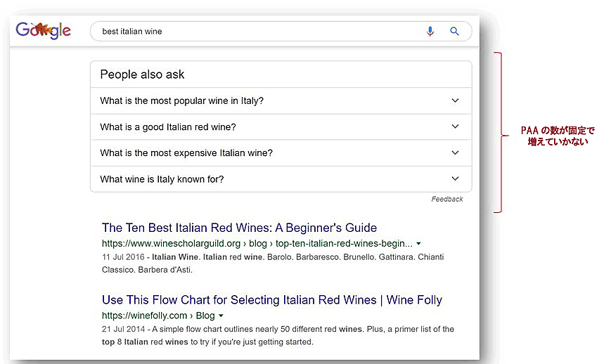Screen dimensions: 611x364
Task: Expand chevron for most expensive Italian wine
Action: pyautogui.click(x=455, y=152)
